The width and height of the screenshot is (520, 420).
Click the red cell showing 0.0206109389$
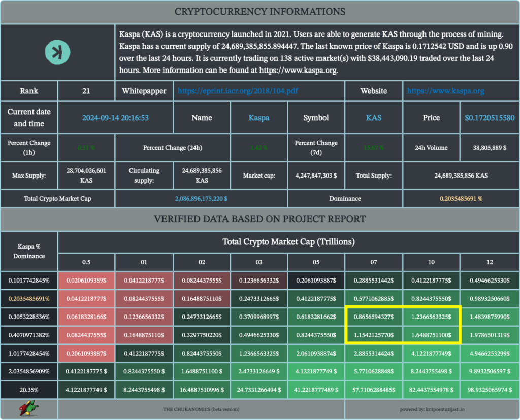(x=86, y=280)
